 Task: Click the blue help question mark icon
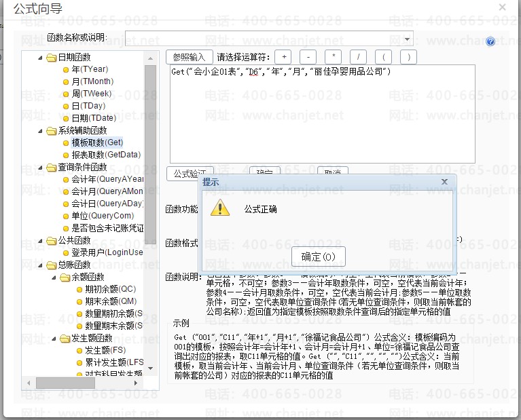pos(490,41)
